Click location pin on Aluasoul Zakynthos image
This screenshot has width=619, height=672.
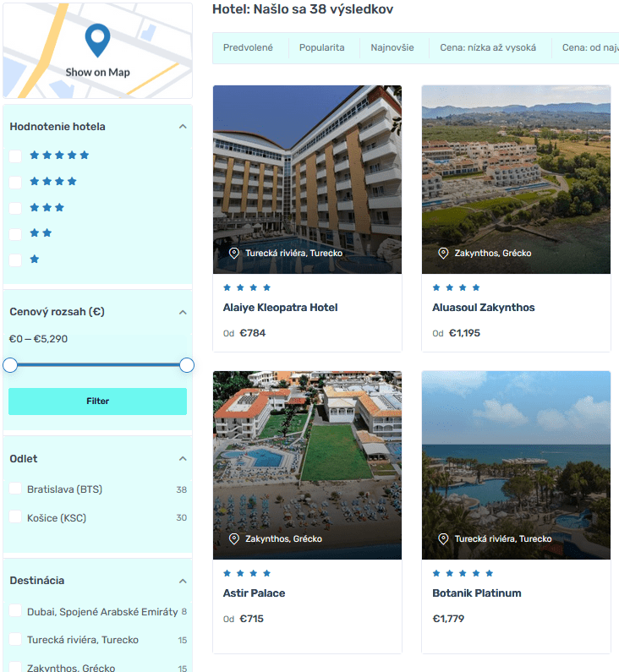[443, 253]
